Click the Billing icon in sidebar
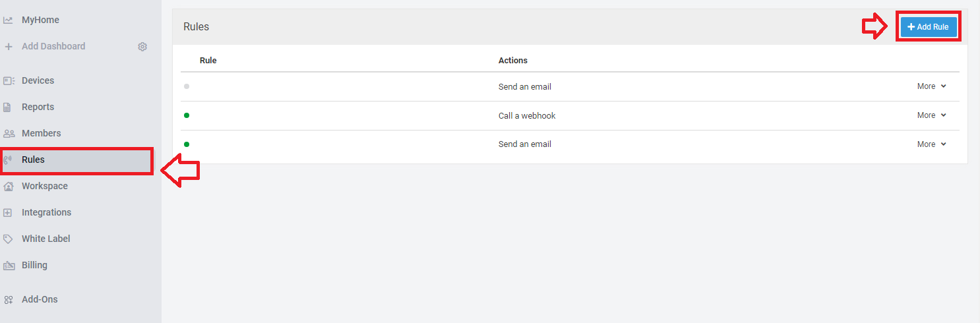This screenshot has width=980, height=323. point(9,266)
